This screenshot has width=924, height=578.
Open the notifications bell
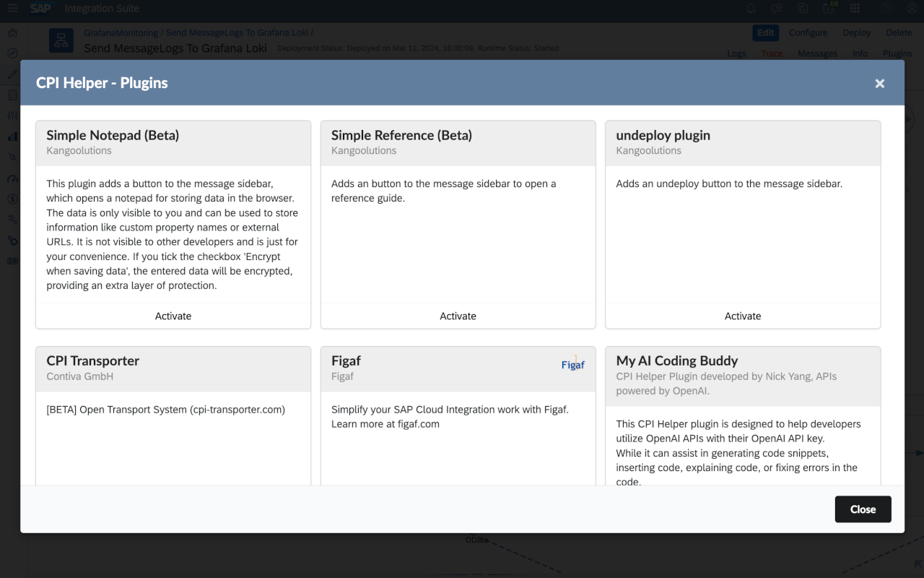pyautogui.click(x=751, y=9)
